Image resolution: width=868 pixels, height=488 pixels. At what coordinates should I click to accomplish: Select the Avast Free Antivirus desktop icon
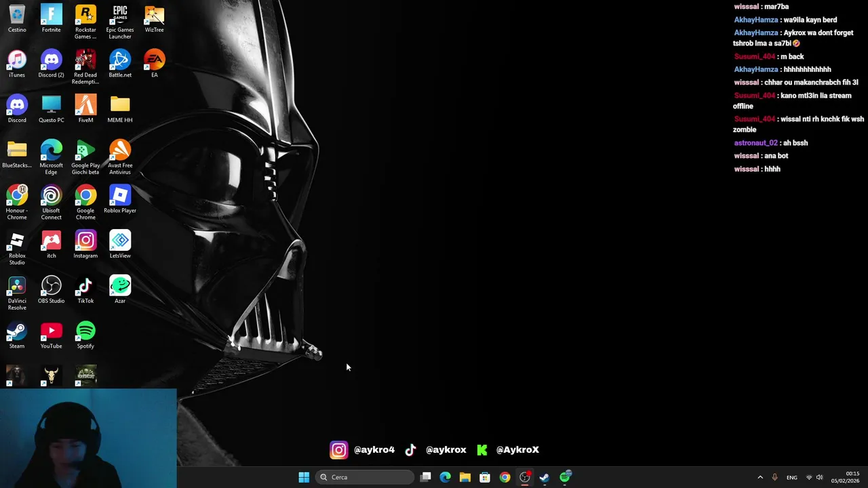120,158
